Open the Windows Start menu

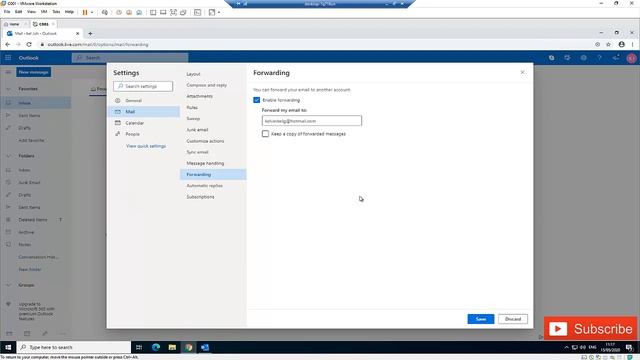tap(8, 347)
